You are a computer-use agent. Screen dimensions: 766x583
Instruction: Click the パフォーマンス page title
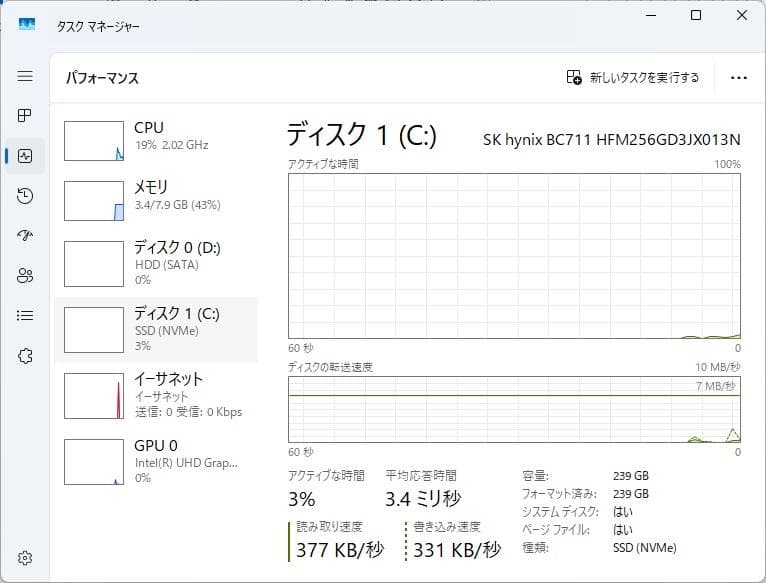[103, 78]
